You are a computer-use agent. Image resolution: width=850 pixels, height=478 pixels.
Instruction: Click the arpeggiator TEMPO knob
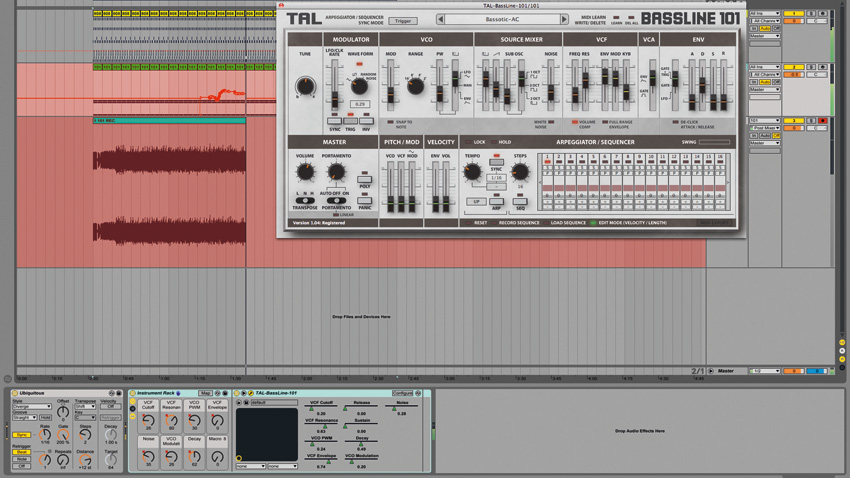pyautogui.click(x=472, y=172)
